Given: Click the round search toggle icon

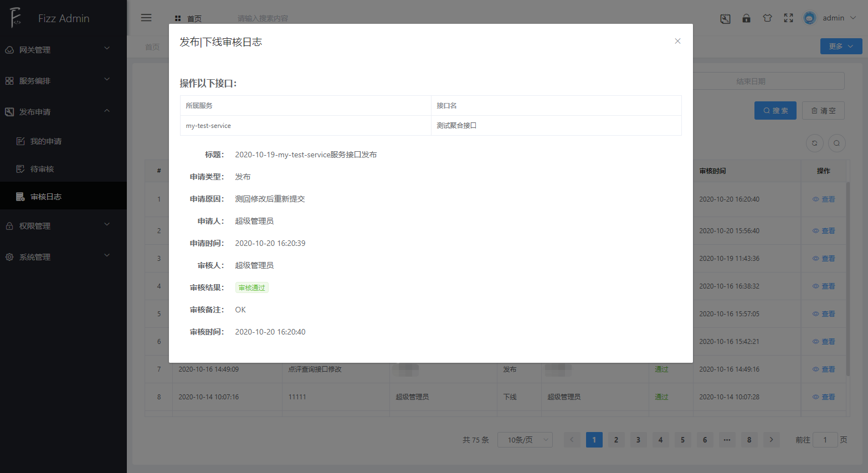Looking at the screenshot, I should [836, 143].
